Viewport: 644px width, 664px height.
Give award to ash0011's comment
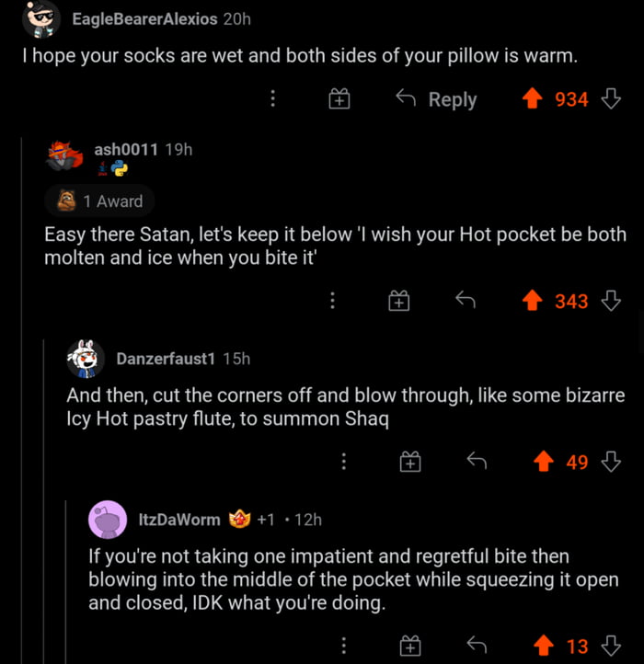point(397,300)
